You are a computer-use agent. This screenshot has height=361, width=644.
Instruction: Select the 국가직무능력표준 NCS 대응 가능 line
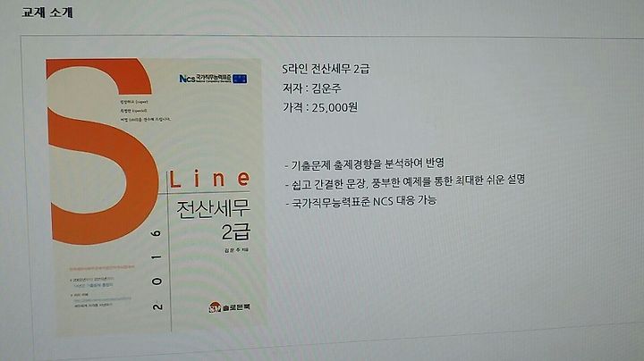360,202
